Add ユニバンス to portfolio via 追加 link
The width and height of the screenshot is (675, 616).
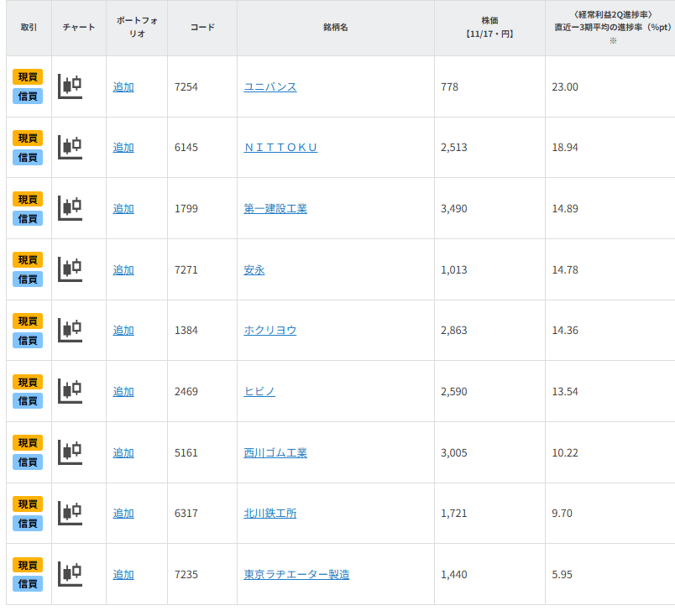[123, 86]
